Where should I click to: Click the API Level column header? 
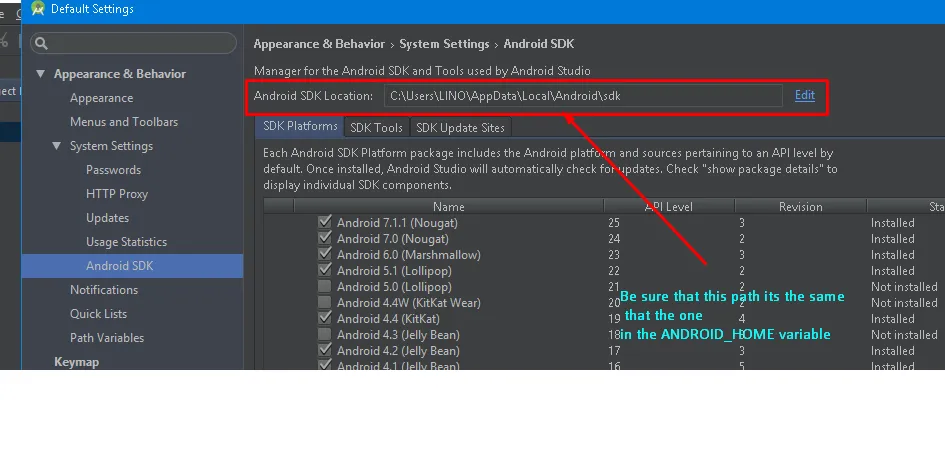pos(669,206)
